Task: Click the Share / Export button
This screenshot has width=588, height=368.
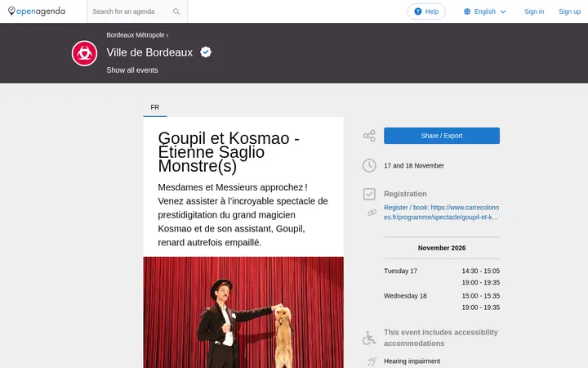Action: (441, 136)
